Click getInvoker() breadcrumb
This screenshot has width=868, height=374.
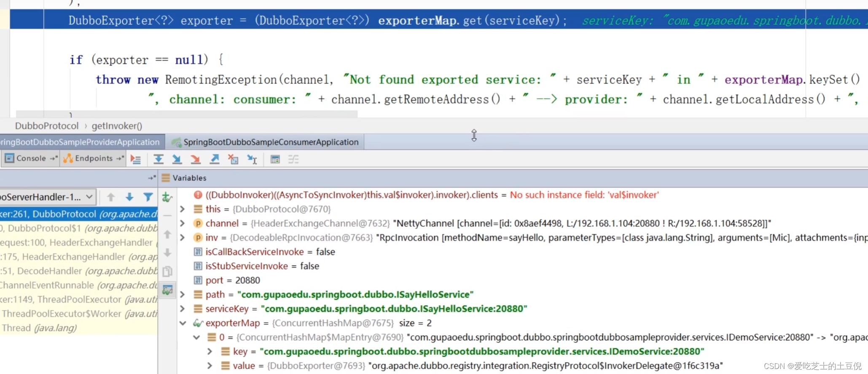click(117, 126)
